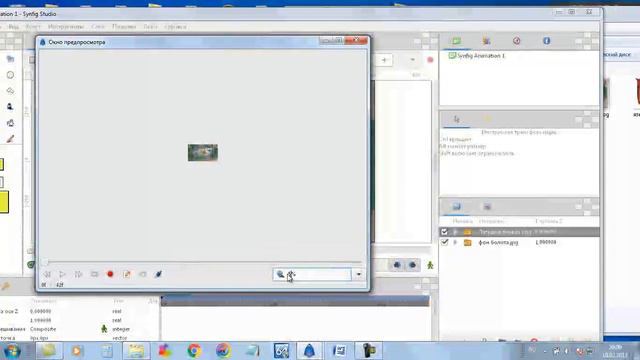Select the fifth tool icon in the toolbox
The height and width of the screenshot is (360, 640).
[x=10, y=123]
